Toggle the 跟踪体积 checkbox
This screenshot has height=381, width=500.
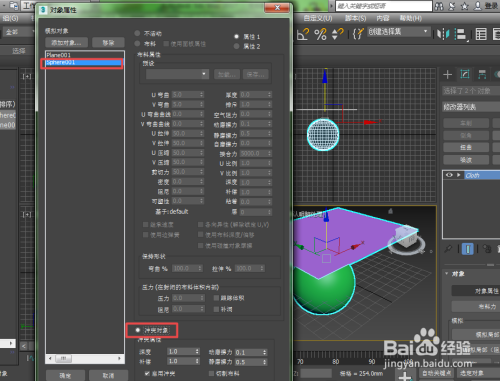click(216, 298)
